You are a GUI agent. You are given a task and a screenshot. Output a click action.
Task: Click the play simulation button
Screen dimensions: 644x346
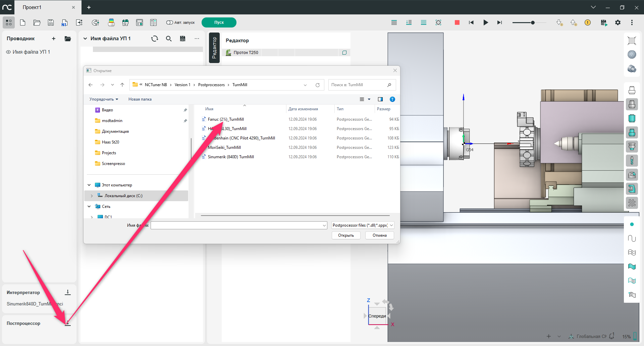(485, 22)
